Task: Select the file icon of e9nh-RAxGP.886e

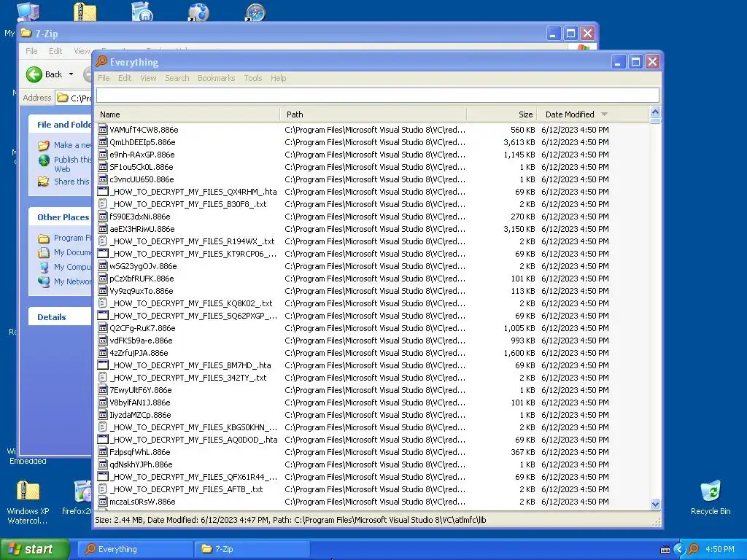Action: click(102, 155)
